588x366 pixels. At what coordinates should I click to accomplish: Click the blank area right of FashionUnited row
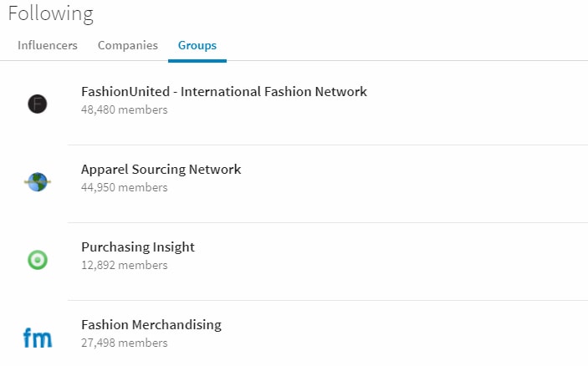476,103
